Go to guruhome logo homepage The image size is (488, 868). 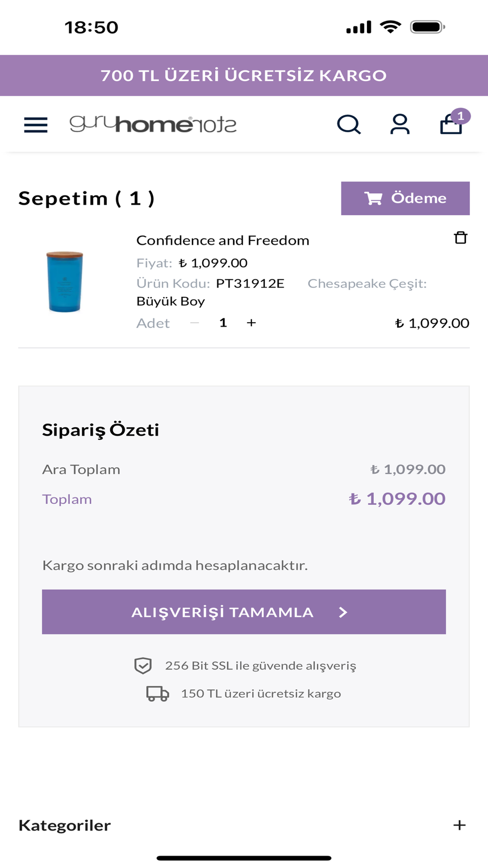[x=153, y=124]
